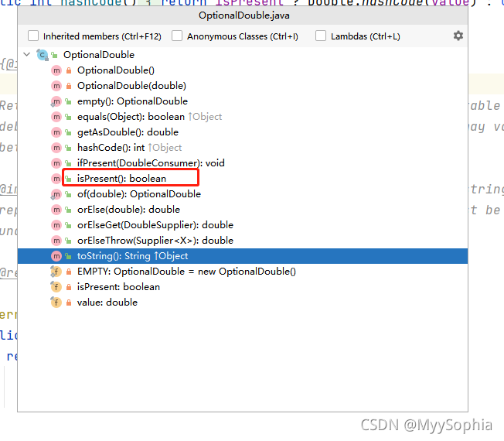Click method icon beside orElseThrow

tap(56, 241)
